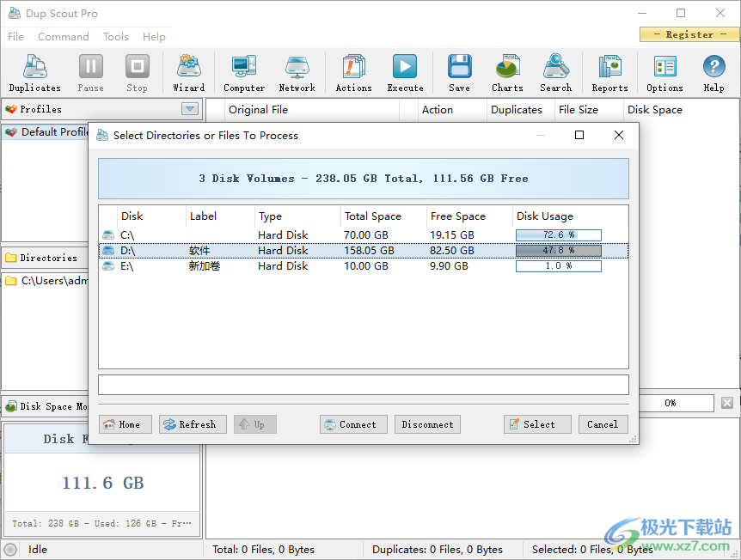741x560 pixels.
Task: Click the Disconnect button
Action: [428, 424]
